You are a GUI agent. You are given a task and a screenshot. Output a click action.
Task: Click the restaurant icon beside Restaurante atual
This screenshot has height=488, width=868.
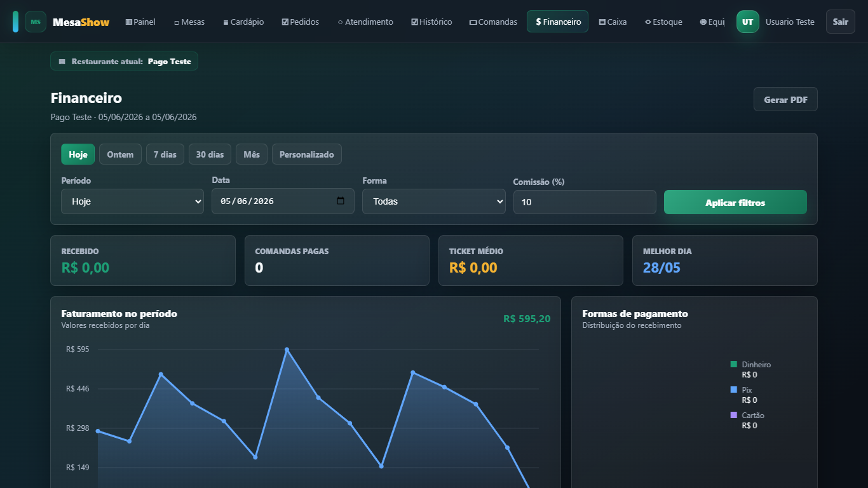click(62, 62)
